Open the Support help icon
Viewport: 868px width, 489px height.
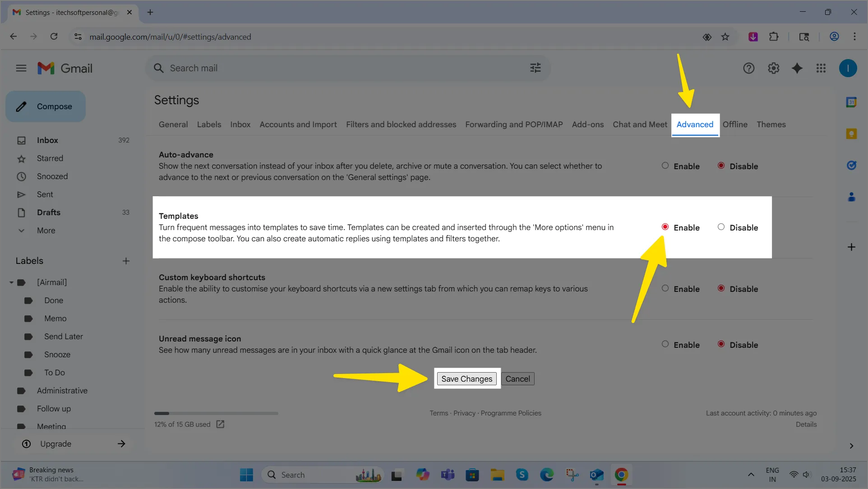pos(748,68)
